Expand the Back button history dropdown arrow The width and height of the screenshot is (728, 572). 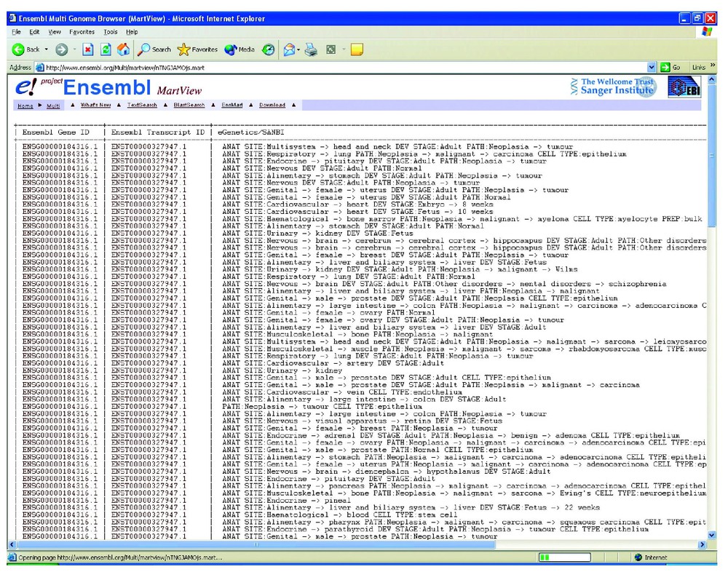(x=47, y=49)
